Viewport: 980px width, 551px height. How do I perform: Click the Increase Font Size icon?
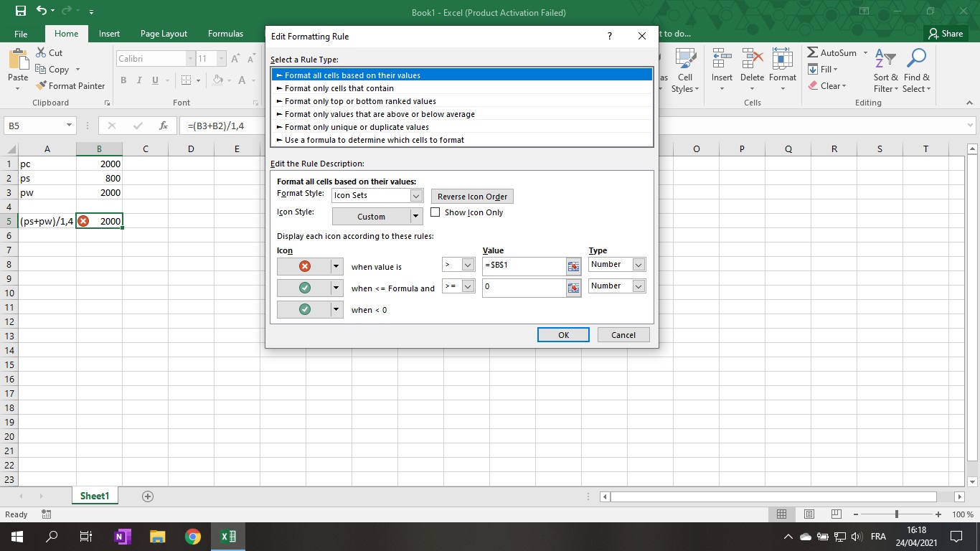tap(236, 59)
